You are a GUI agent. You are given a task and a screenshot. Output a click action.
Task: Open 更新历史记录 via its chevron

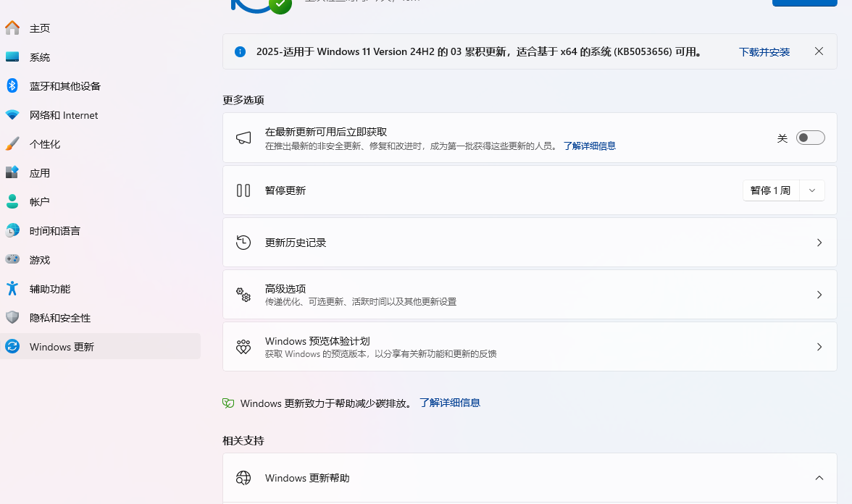[x=819, y=243]
